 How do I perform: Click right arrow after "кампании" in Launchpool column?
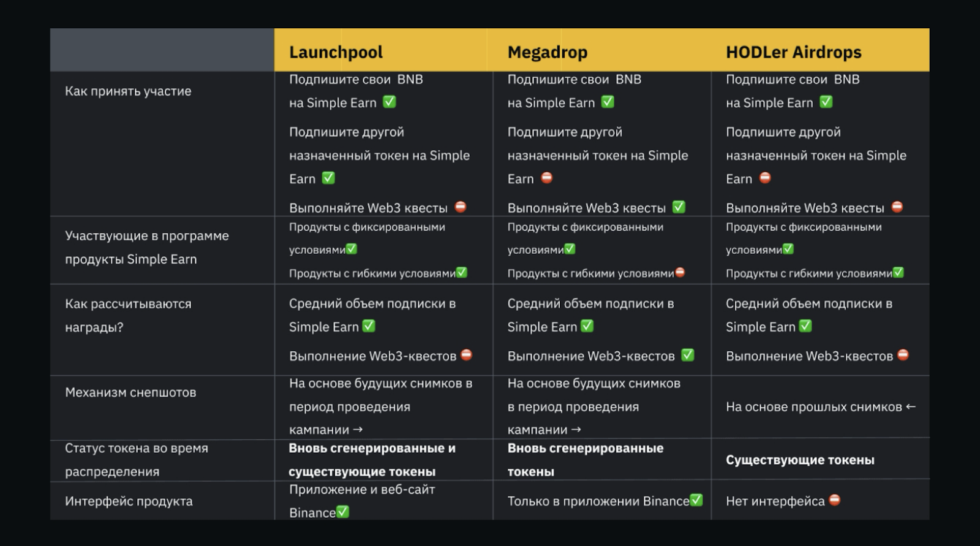click(x=358, y=430)
